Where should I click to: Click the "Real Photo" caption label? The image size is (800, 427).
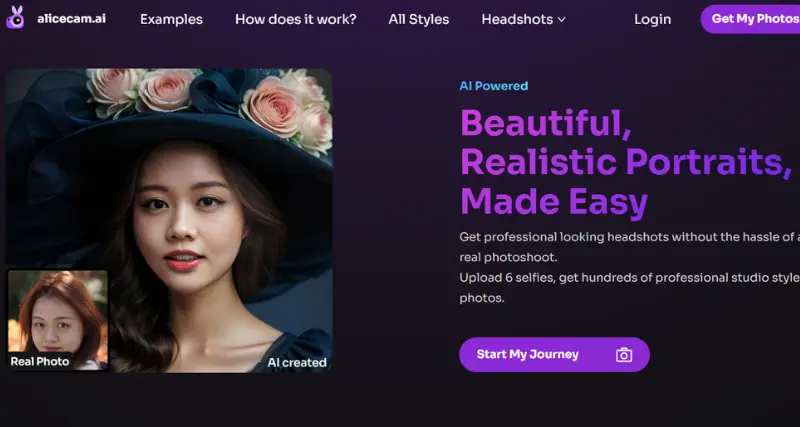tap(39, 361)
